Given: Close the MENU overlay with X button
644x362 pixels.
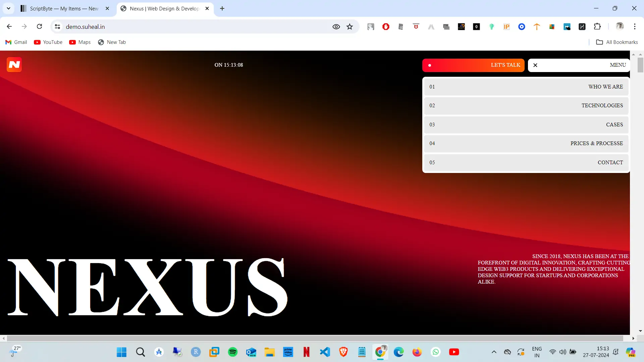Looking at the screenshot, I should pos(535,65).
